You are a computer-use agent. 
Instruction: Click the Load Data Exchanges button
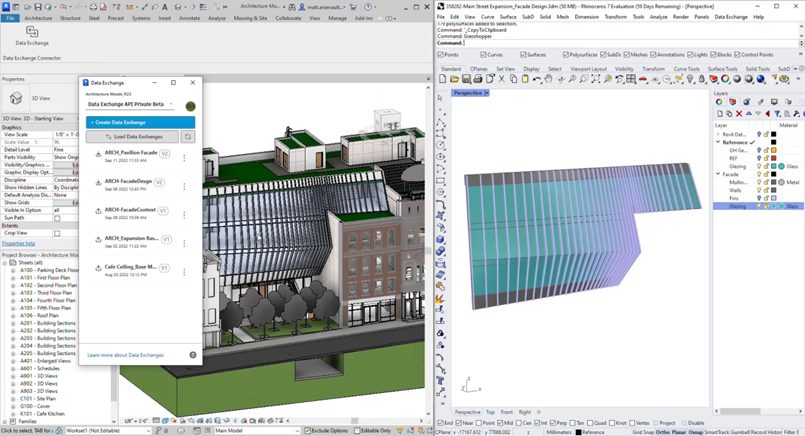coord(132,137)
